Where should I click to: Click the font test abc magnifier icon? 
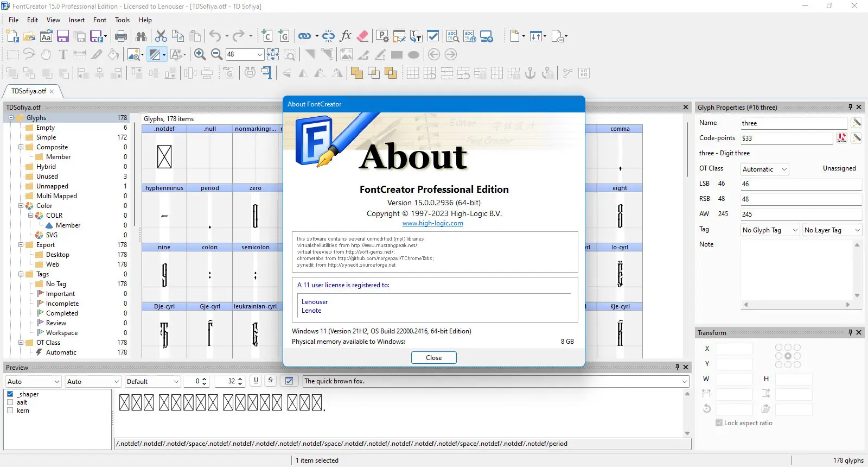(x=452, y=36)
